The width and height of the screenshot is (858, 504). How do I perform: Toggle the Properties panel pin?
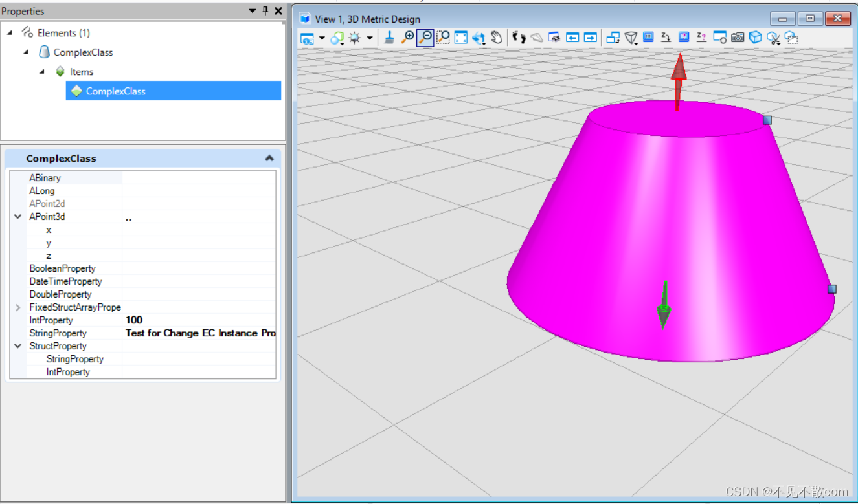tap(265, 11)
